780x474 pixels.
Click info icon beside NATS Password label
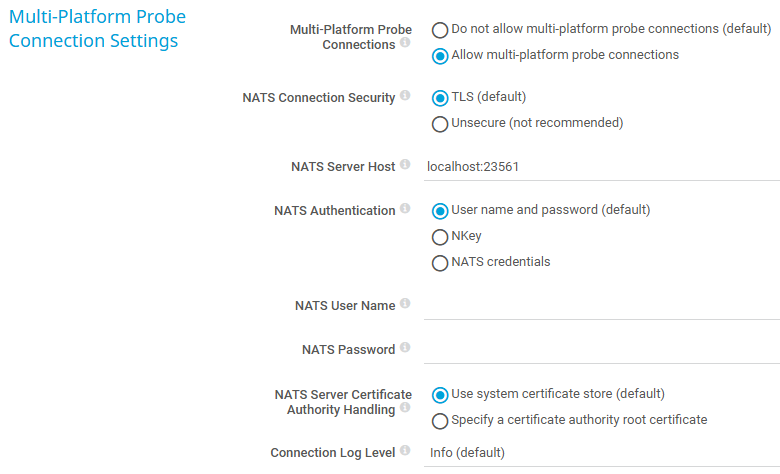click(x=405, y=348)
